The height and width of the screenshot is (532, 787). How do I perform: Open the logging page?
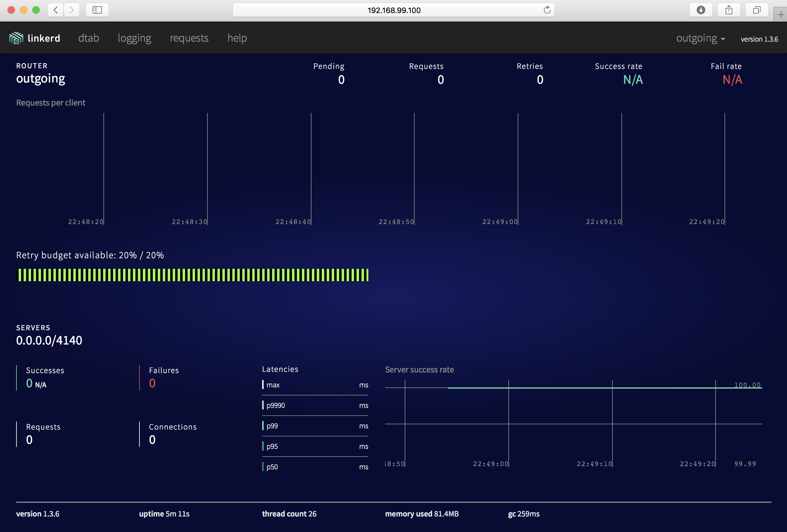134,38
